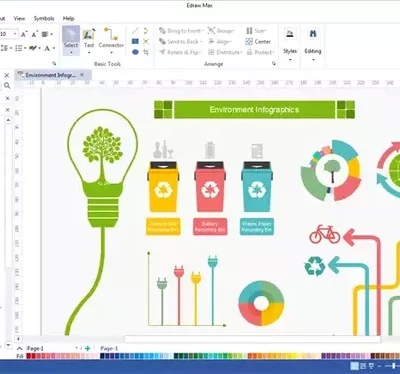Click the search magnifier in left panel
This screenshot has height=374, width=400.
(7, 86)
